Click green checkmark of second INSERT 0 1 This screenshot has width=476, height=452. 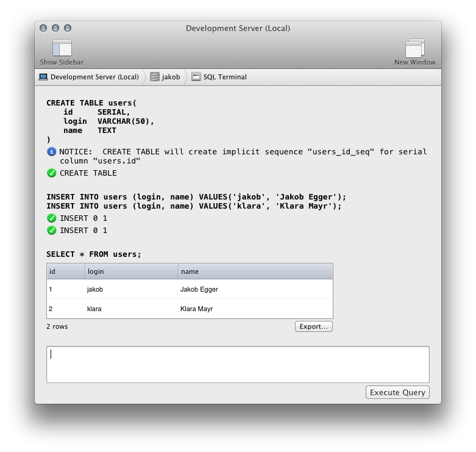(52, 230)
